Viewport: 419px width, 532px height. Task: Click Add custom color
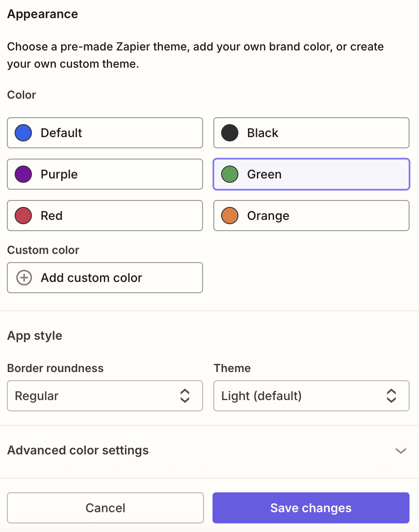[x=105, y=278]
